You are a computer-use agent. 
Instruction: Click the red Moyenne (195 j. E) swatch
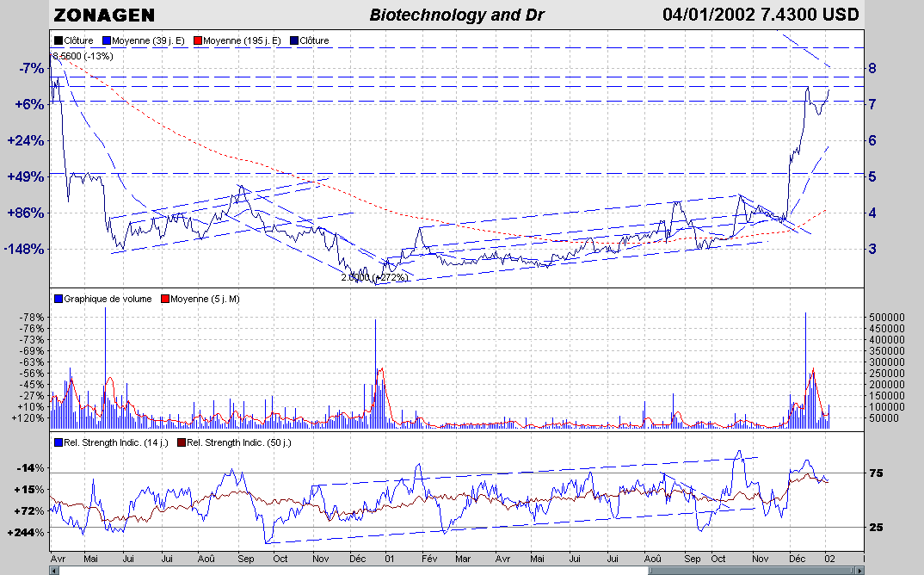point(198,40)
